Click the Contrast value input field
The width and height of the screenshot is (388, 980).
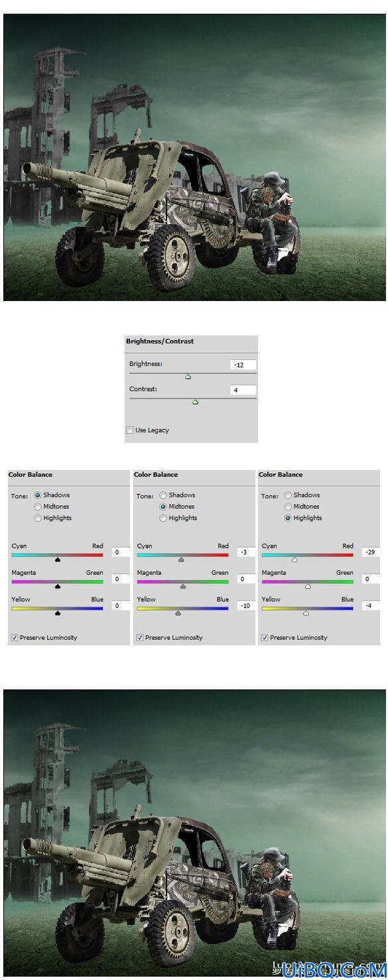click(243, 390)
